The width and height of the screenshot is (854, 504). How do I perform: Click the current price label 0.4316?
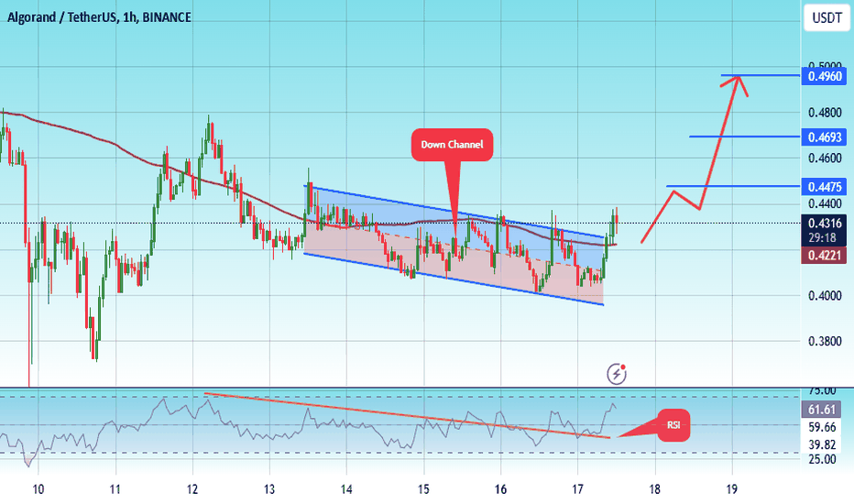825,223
